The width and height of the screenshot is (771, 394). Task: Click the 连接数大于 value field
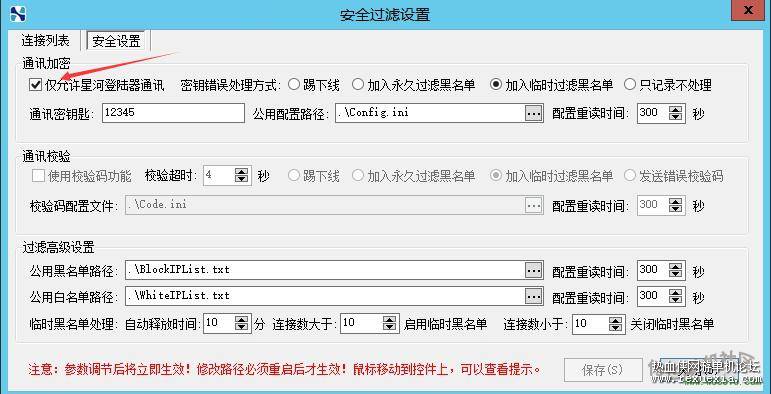[x=361, y=323]
